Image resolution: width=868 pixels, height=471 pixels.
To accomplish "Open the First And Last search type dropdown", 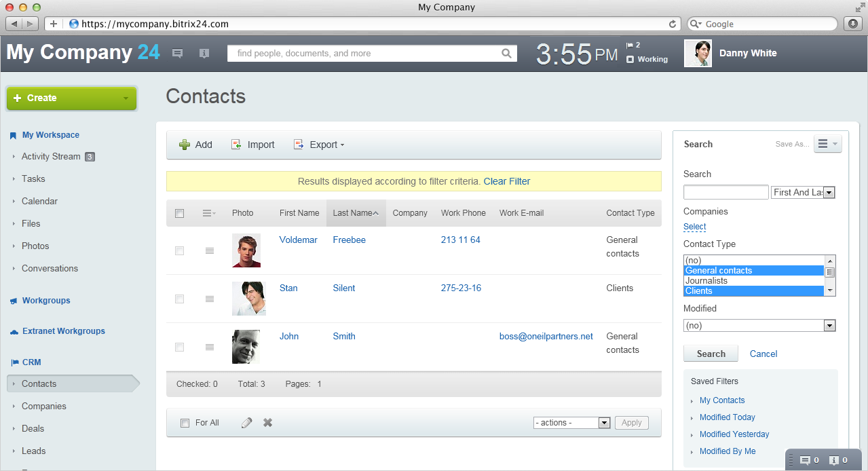I will tap(803, 192).
